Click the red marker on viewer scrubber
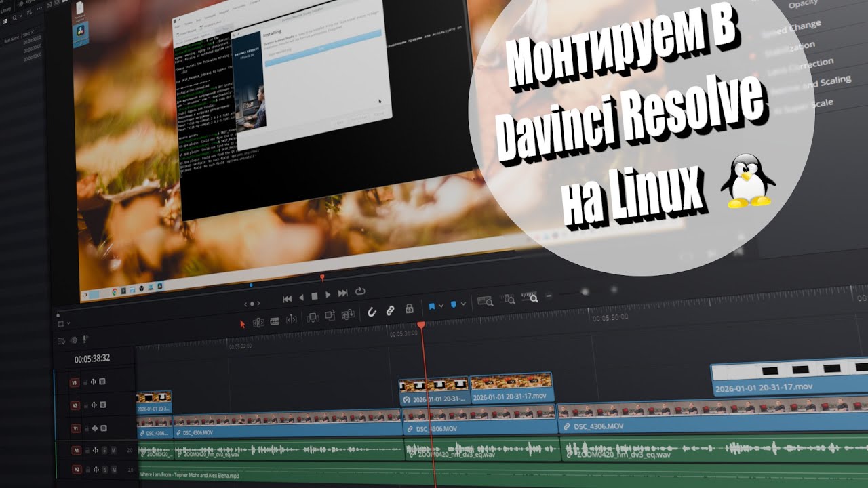 [322, 277]
